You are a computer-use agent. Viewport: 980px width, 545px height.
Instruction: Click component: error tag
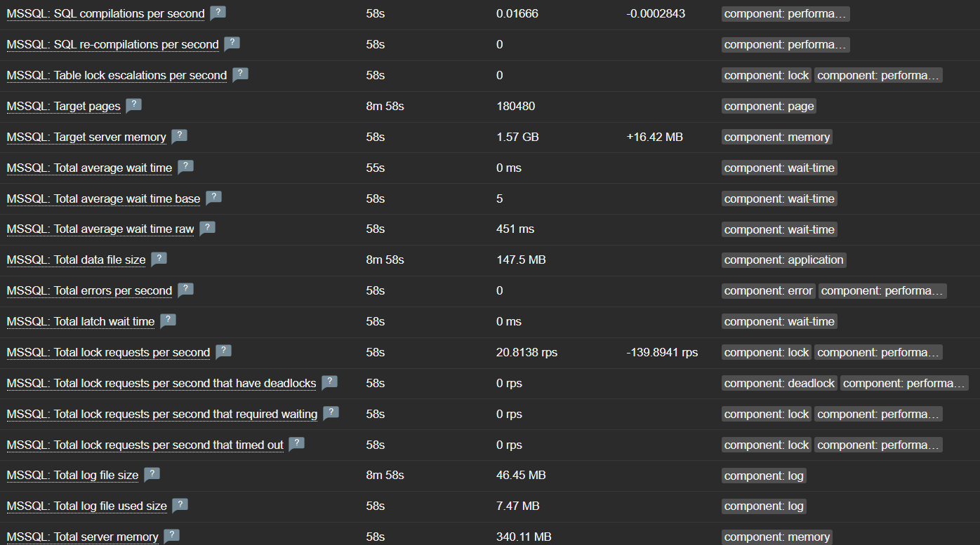[x=769, y=291]
